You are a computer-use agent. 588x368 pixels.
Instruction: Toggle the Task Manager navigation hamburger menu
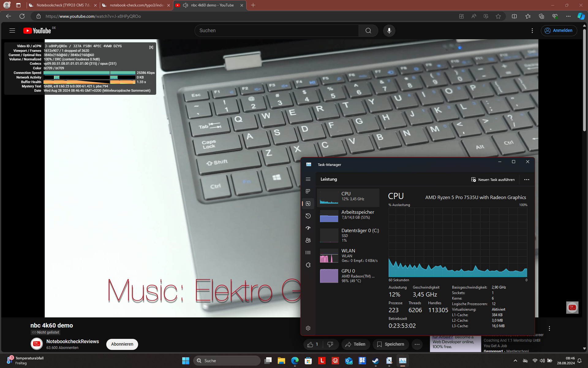(308, 179)
